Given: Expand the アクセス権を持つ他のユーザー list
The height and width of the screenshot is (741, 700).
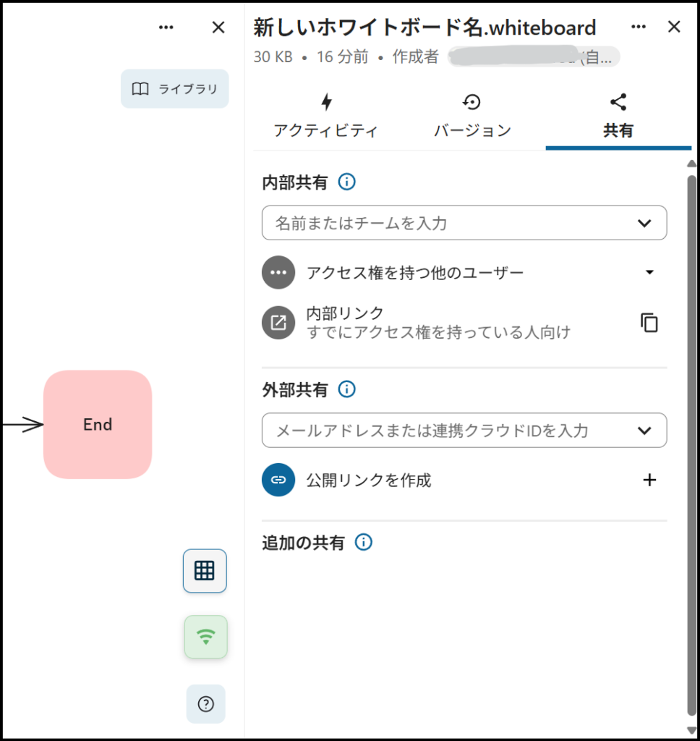Looking at the screenshot, I should click(649, 273).
